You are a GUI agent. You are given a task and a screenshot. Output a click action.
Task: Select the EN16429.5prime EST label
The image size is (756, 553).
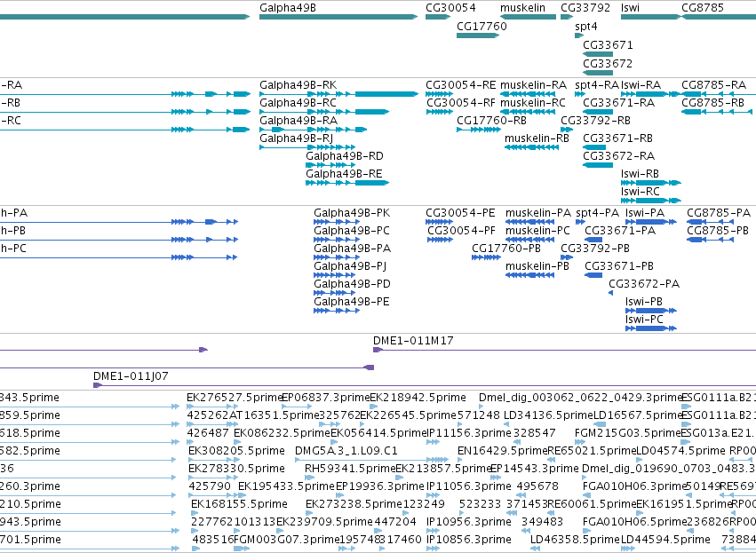tap(503, 451)
